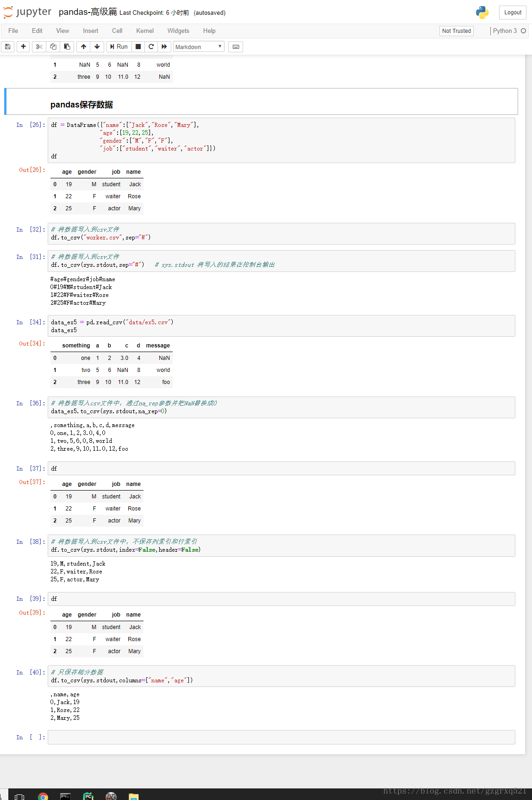This screenshot has width=532, height=800.
Task: Click the na_rep=0 to_csv code cell
Action: tap(282, 407)
